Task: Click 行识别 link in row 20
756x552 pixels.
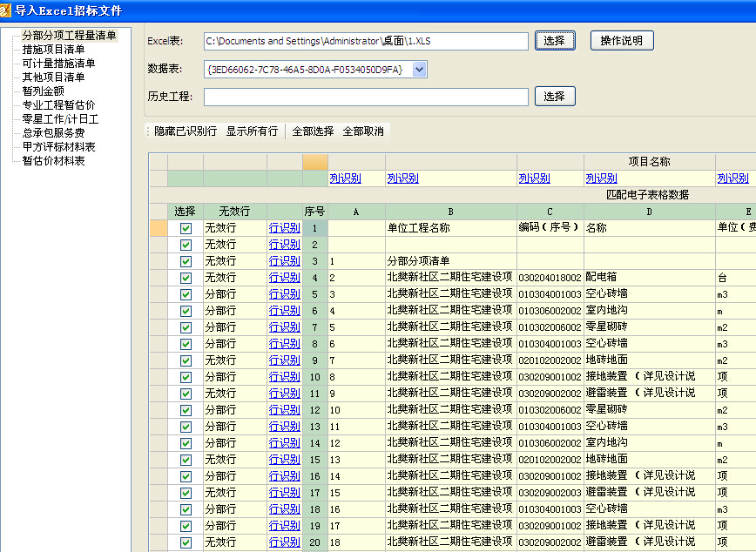Action: tap(285, 542)
